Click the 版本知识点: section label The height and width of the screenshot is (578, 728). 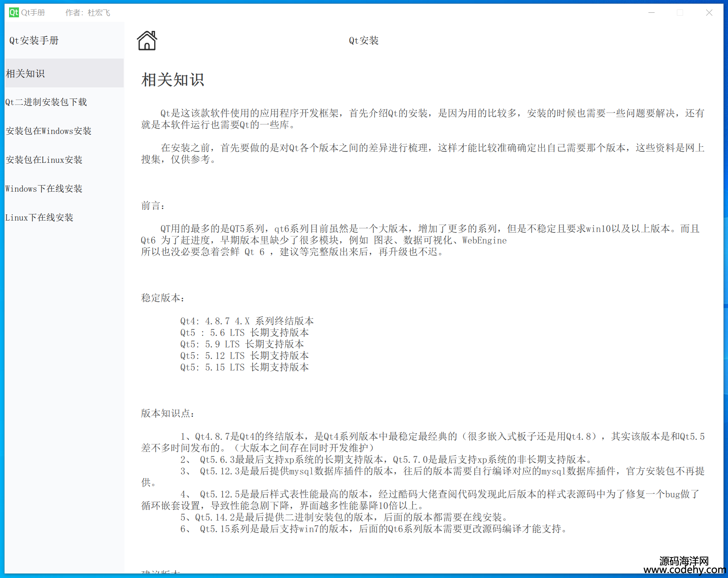168,414
